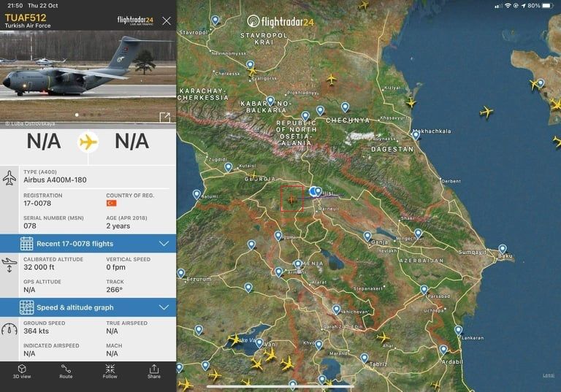The image size is (561, 392).
Task: Click the chevron beside Recent 17-0078 flights
Action: (164, 244)
